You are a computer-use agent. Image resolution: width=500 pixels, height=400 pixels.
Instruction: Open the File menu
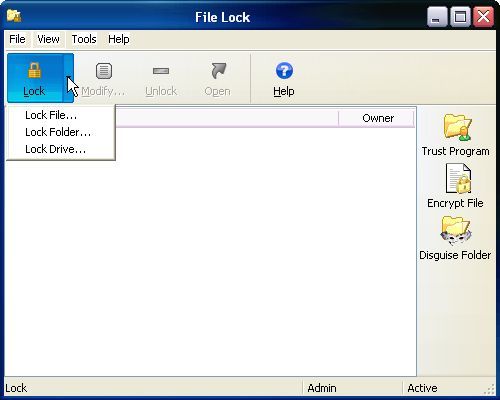coord(17,39)
